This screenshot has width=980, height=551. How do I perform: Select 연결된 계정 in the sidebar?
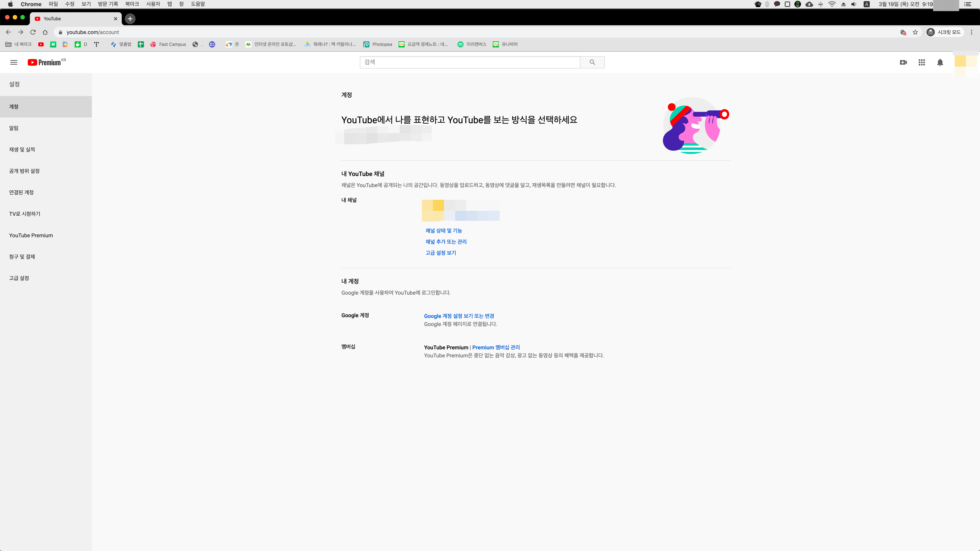(46, 192)
